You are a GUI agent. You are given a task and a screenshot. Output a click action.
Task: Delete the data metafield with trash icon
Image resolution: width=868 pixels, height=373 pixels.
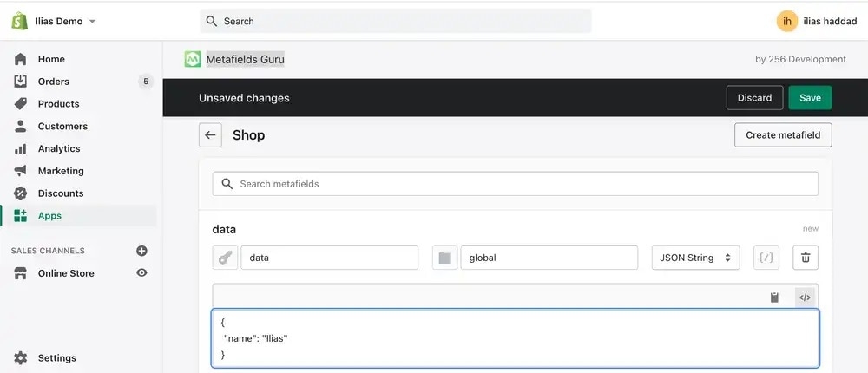tap(806, 258)
